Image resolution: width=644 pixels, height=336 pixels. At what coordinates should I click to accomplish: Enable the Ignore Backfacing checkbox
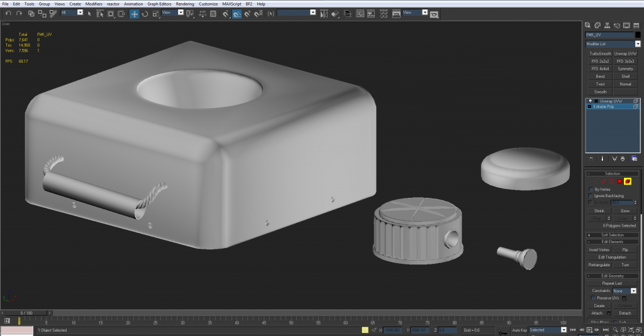(590, 196)
